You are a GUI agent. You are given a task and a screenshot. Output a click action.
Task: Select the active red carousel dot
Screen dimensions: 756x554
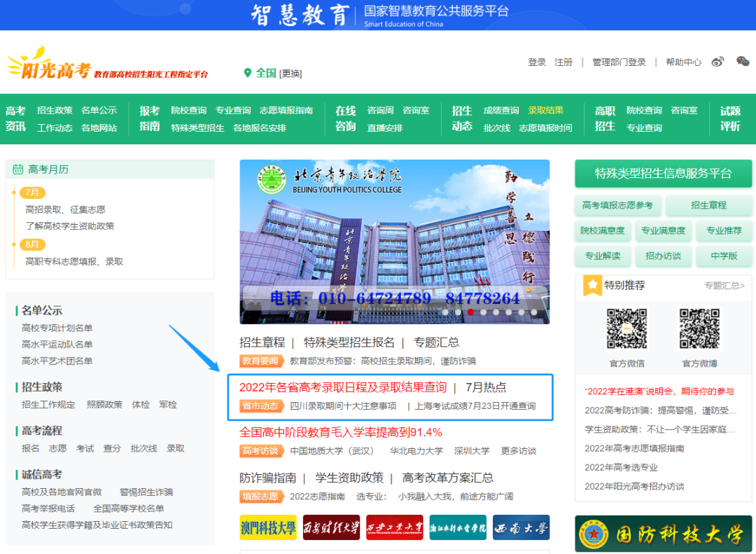470,312
